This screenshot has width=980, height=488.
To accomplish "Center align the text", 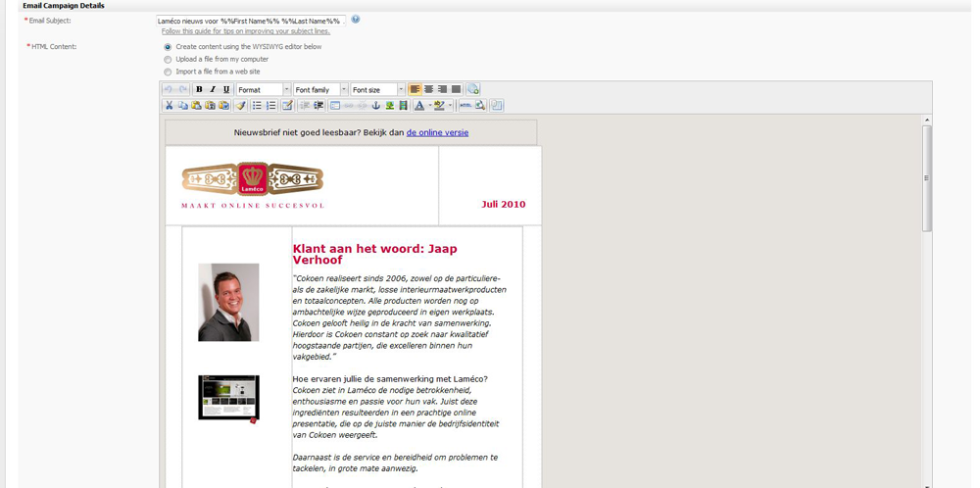I will point(428,89).
